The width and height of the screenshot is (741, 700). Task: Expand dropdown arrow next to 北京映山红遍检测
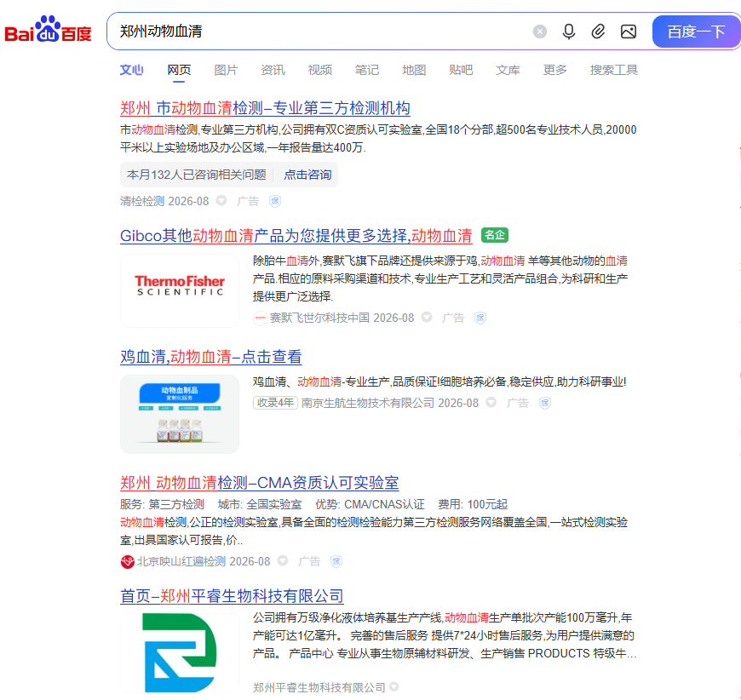[x=283, y=560]
